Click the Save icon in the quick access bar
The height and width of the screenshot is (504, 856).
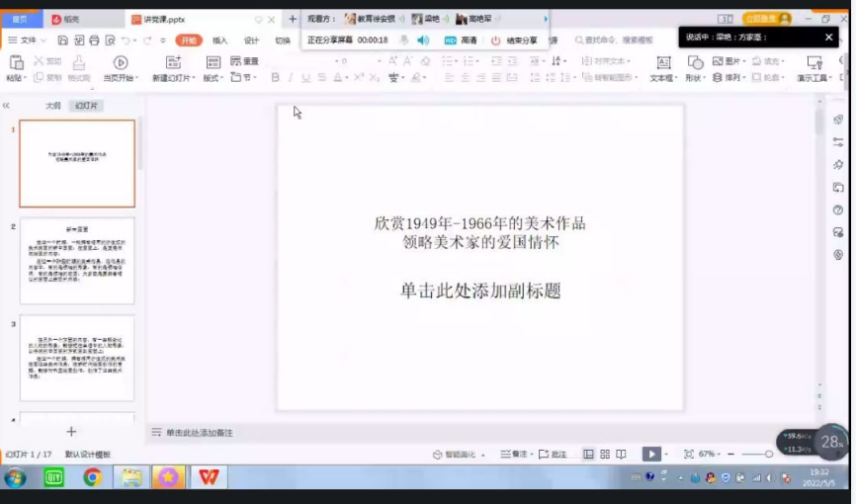point(63,41)
